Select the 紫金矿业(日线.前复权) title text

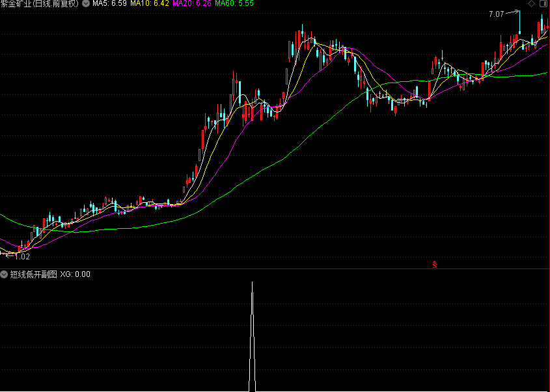point(40,3)
